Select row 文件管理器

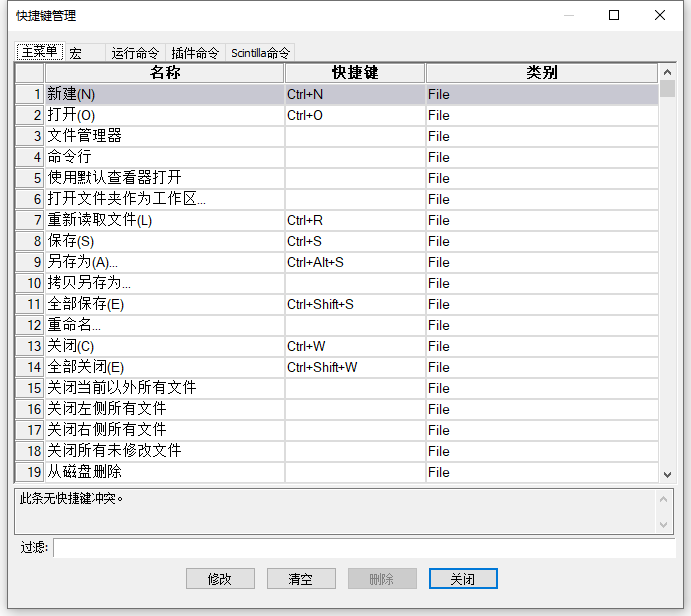coord(337,137)
